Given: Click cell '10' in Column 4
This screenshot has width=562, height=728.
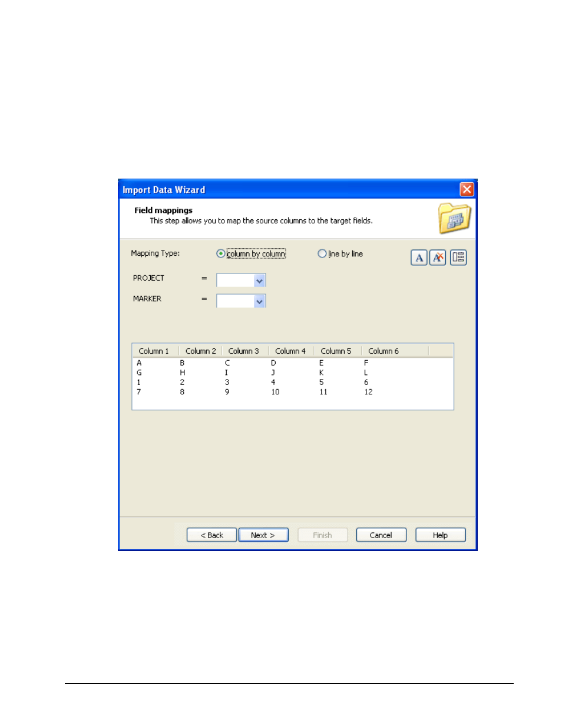Looking at the screenshot, I should coord(275,392).
